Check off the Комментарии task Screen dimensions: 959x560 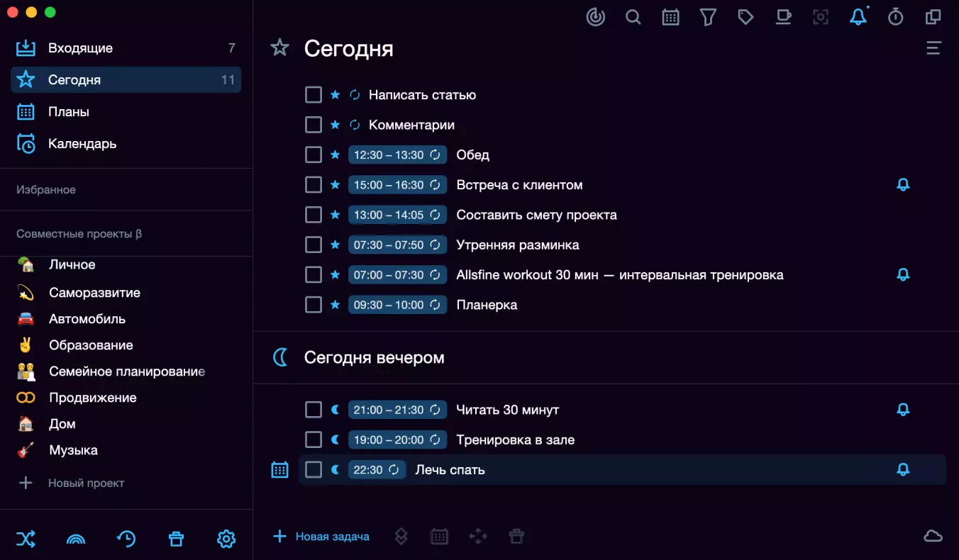[314, 125]
